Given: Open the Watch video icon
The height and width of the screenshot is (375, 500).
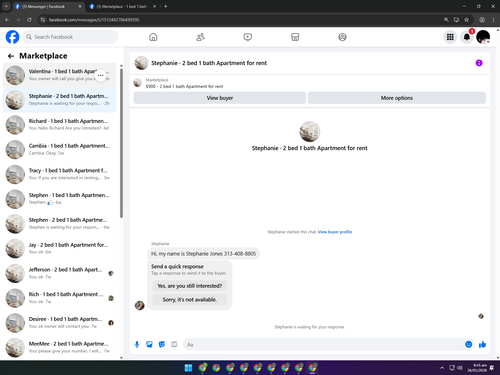Looking at the screenshot, I should click(x=248, y=37).
